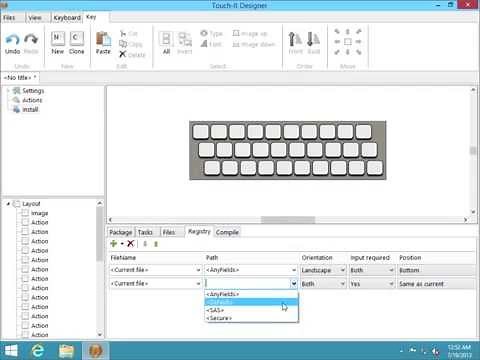Image resolution: width=480 pixels, height=360 pixels.
Task: Click the Same as current position field
Action: tap(437, 284)
